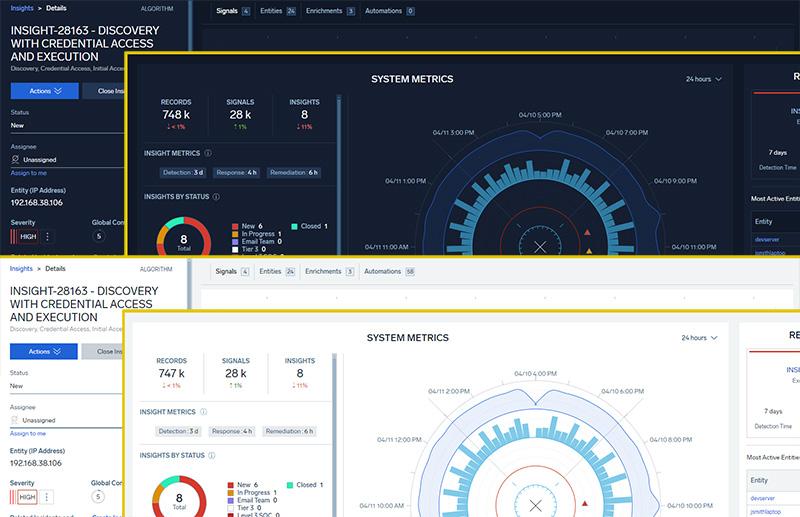The width and height of the screenshot is (800, 517).
Task: Open the 24 hours dropdown in light dashboard
Action: [x=699, y=338]
